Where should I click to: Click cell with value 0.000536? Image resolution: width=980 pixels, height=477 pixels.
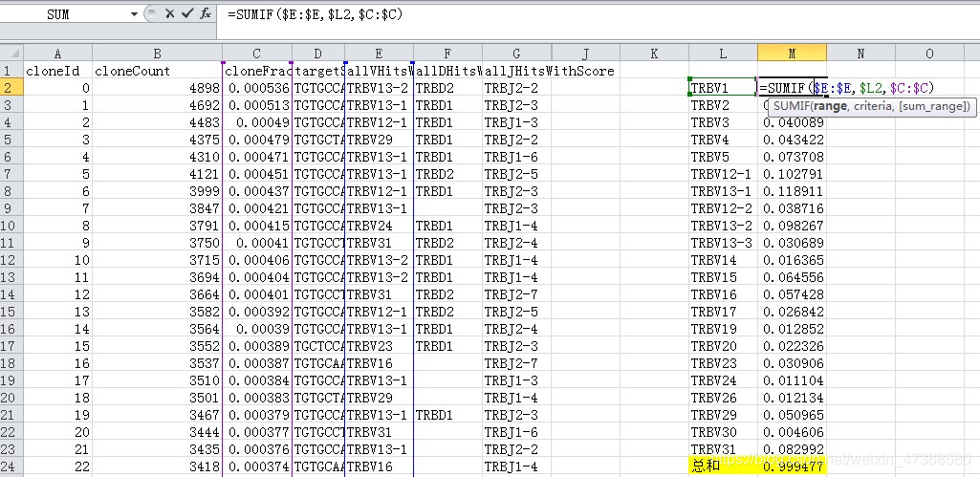[257, 88]
